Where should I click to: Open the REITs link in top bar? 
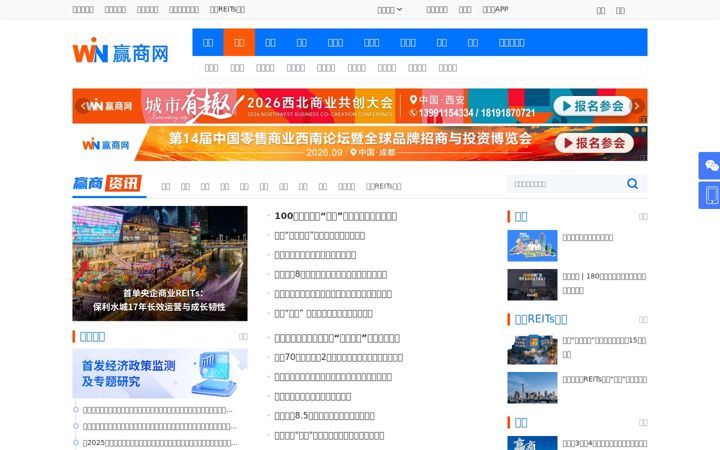pyautogui.click(x=227, y=10)
